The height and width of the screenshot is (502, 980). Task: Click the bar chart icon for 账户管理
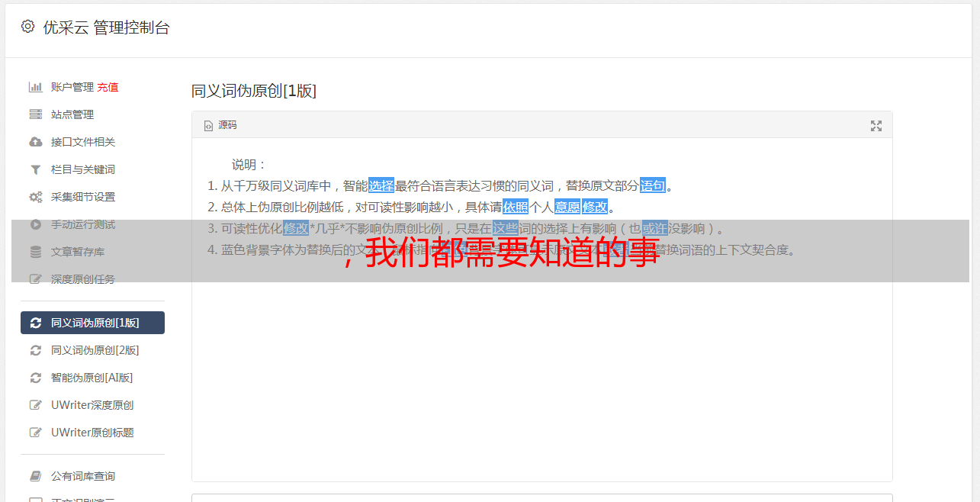[35, 87]
